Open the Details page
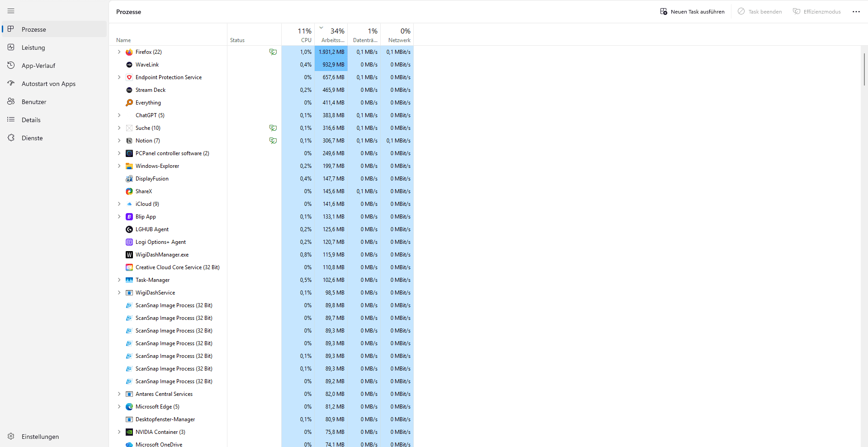Viewport: 868px width, 447px height. click(54, 120)
